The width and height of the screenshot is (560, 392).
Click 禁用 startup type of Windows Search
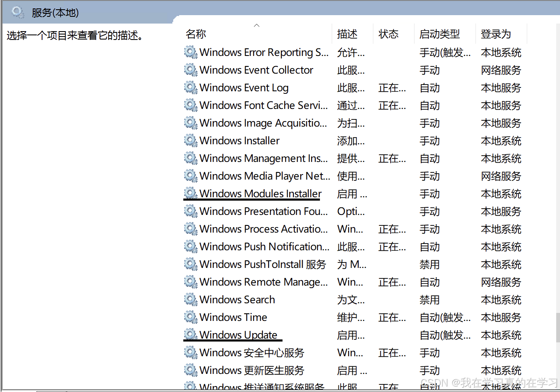pyautogui.click(x=430, y=299)
